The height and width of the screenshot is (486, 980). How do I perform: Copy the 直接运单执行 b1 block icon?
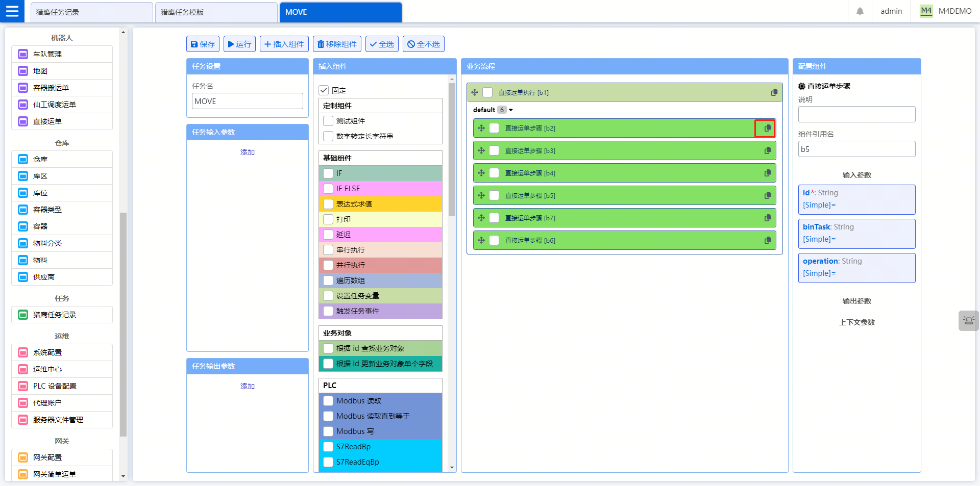click(774, 92)
